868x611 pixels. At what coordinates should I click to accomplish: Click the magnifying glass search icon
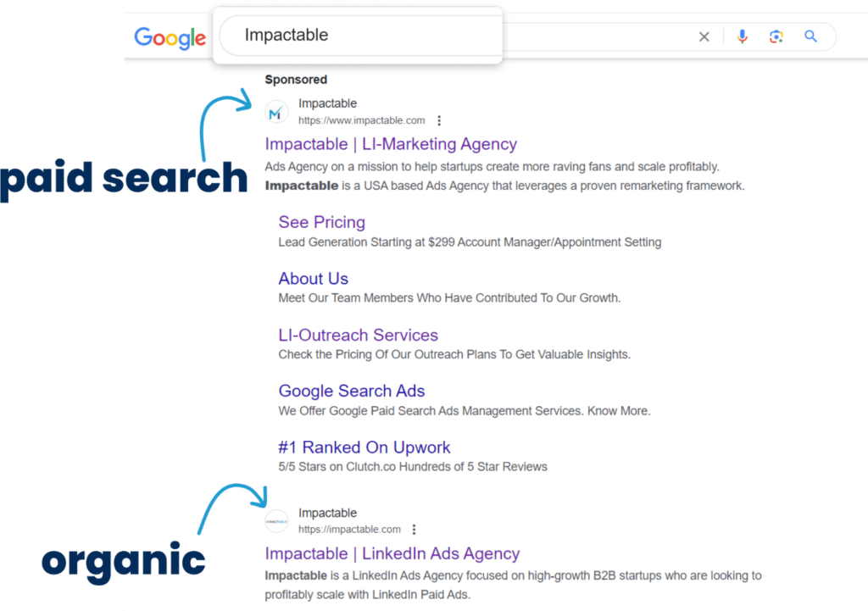coord(810,36)
